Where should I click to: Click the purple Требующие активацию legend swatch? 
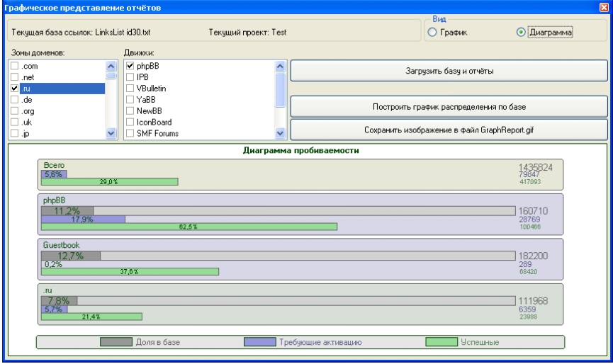[x=260, y=342]
